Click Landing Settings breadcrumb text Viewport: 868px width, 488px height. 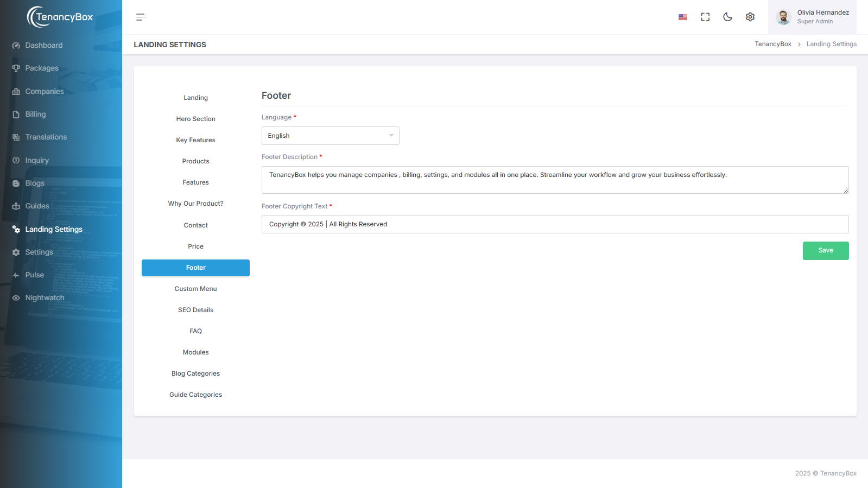pyautogui.click(x=832, y=44)
